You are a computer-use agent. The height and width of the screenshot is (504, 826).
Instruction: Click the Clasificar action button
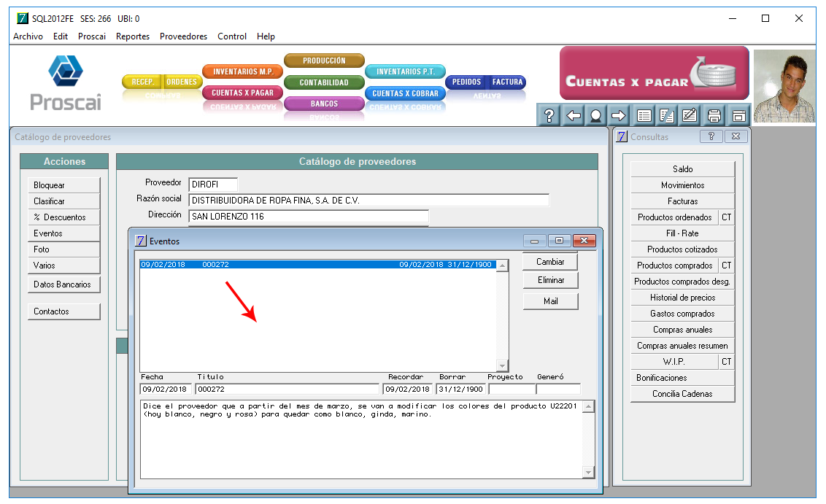click(63, 201)
